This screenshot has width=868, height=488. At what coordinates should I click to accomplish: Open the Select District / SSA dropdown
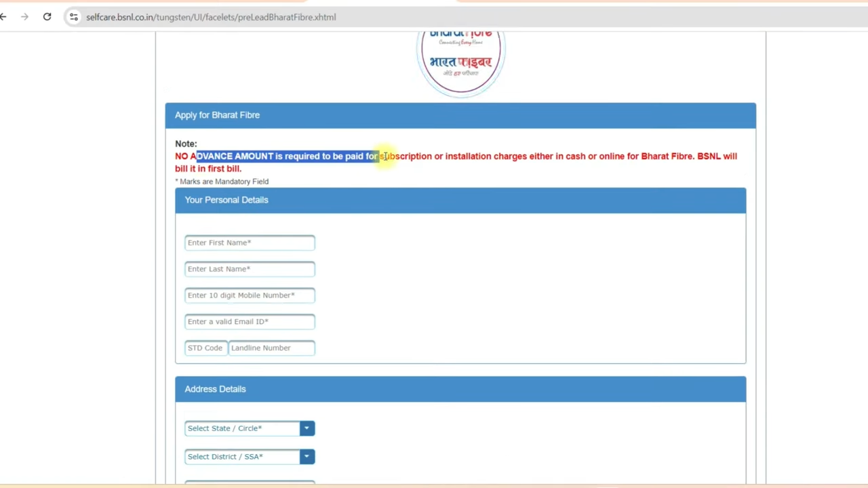click(x=307, y=456)
